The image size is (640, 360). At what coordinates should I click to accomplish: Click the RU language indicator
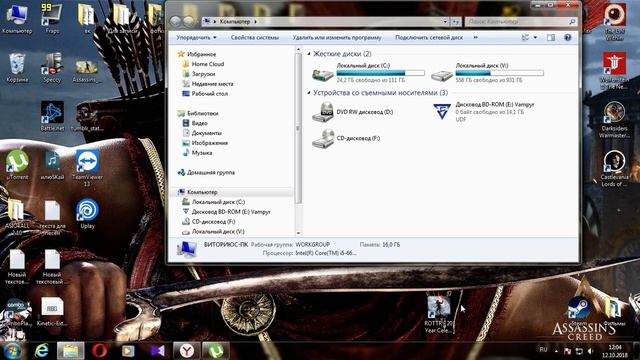click(x=543, y=350)
